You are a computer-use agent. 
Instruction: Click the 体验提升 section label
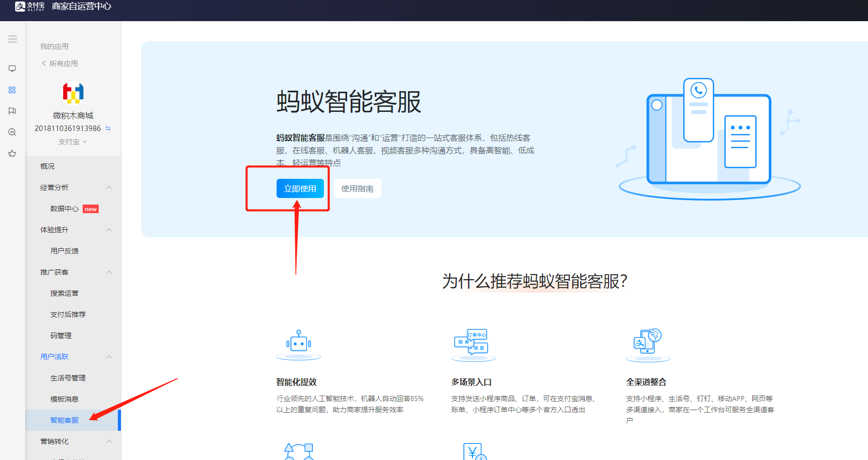coord(54,230)
